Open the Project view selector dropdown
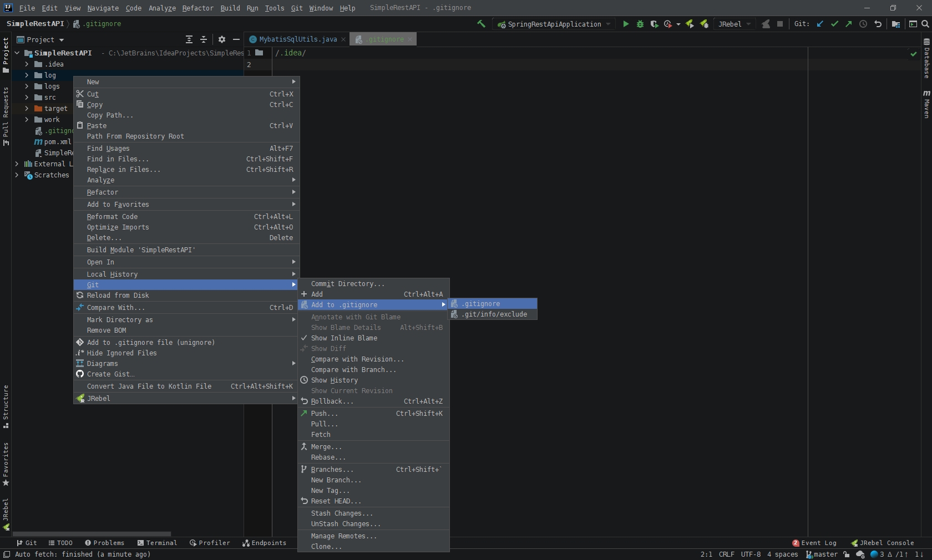 point(40,39)
